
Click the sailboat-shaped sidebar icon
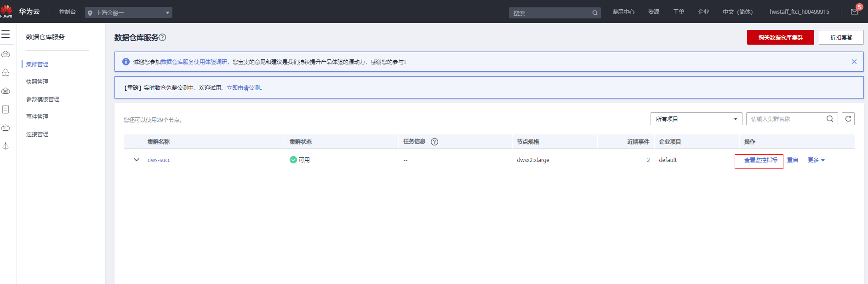click(x=6, y=146)
